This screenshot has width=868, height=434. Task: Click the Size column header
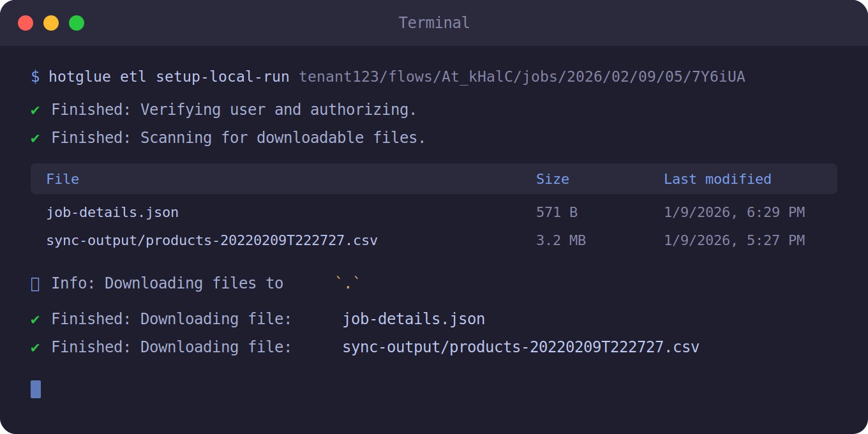tap(553, 179)
